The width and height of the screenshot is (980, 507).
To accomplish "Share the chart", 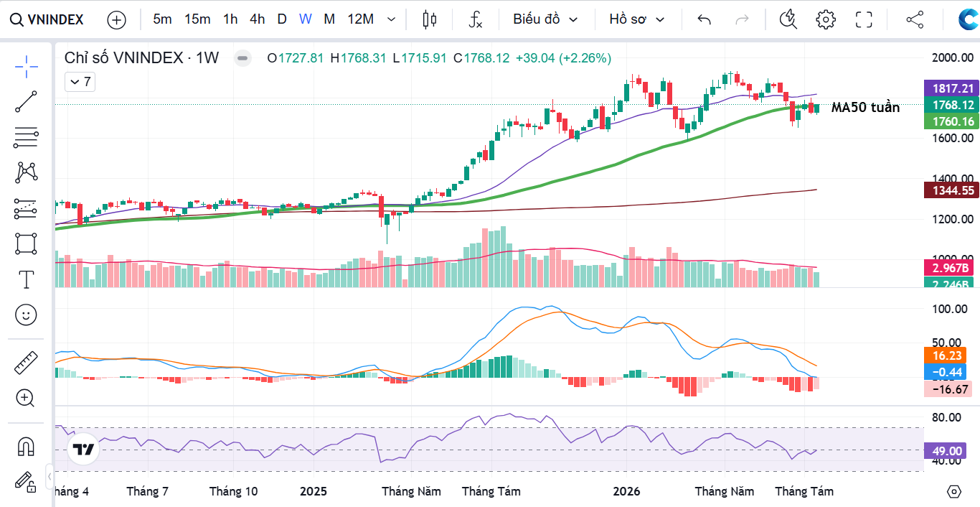I will pyautogui.click(x=915, y=19).
